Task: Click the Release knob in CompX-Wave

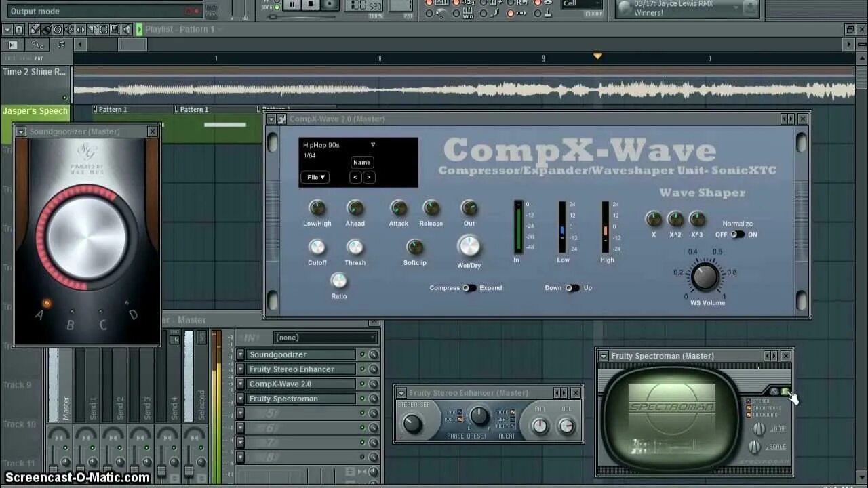Action: click(431, 208)
